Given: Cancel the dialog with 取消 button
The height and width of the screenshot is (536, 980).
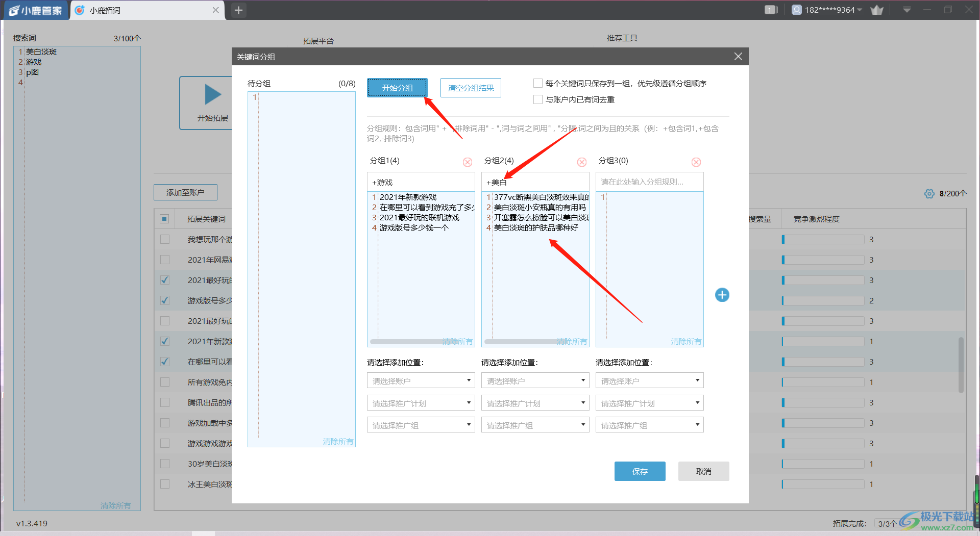Looking at the screenshot, I should pos(703,471).
